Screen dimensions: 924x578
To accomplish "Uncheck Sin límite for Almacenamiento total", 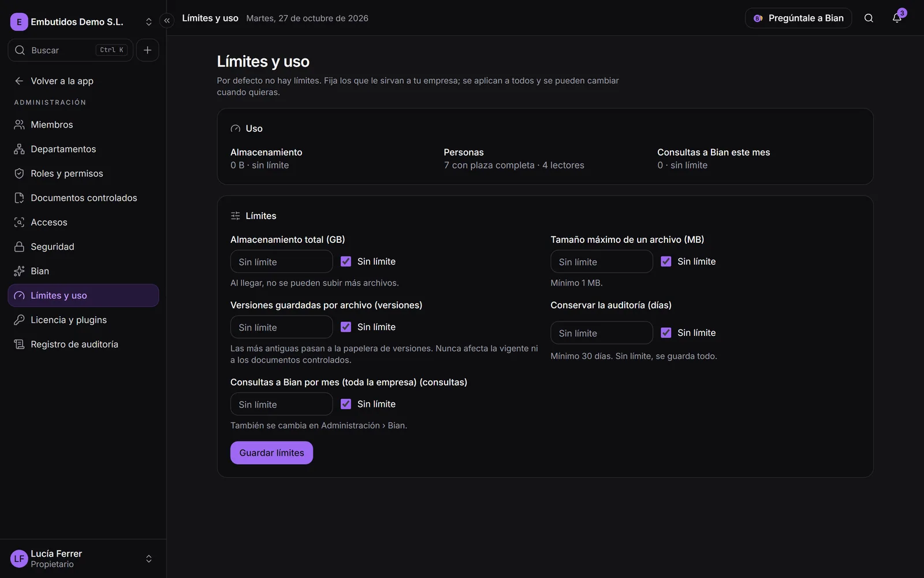I will click(346, 261).
